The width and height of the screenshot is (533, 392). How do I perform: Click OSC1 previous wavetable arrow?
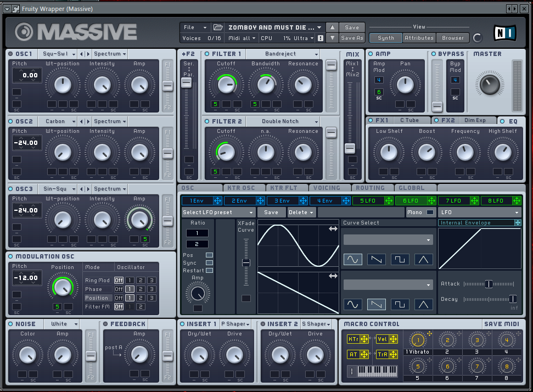coord(81,54)
